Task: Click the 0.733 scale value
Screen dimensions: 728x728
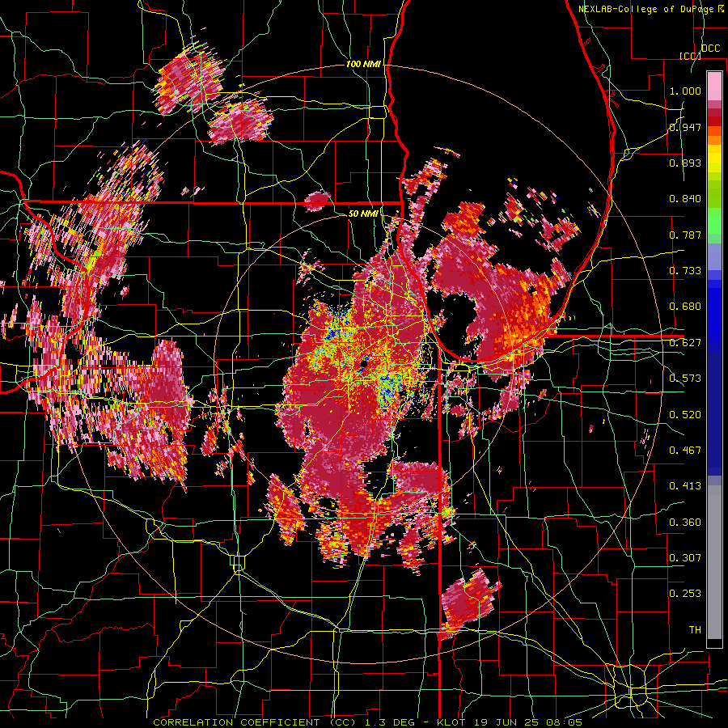Action: pos(685,271)
